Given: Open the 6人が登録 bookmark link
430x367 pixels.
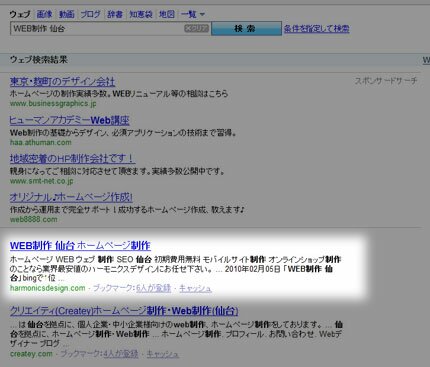Looking at the screenshot, I should (x=153, y=288).
